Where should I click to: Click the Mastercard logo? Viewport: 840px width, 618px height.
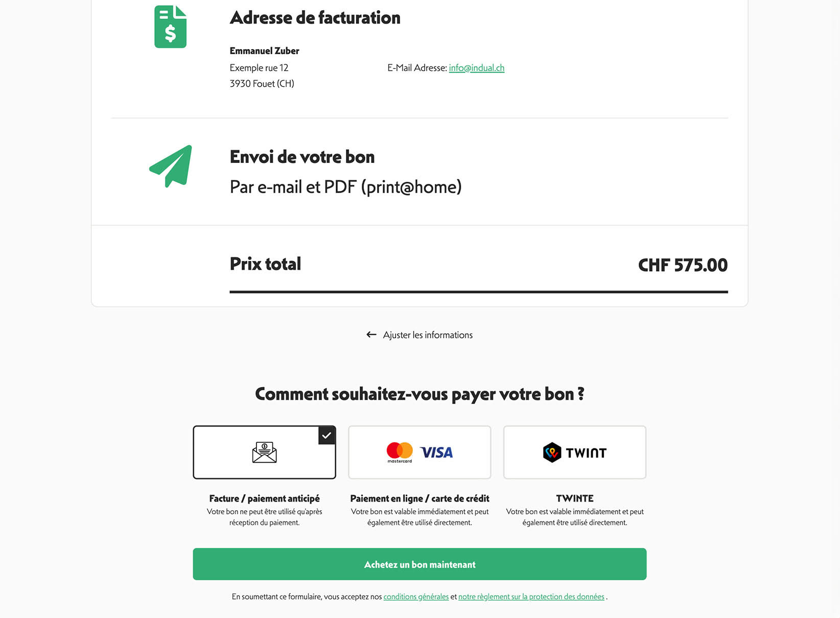pyautogui.click(x=400, y=452)
